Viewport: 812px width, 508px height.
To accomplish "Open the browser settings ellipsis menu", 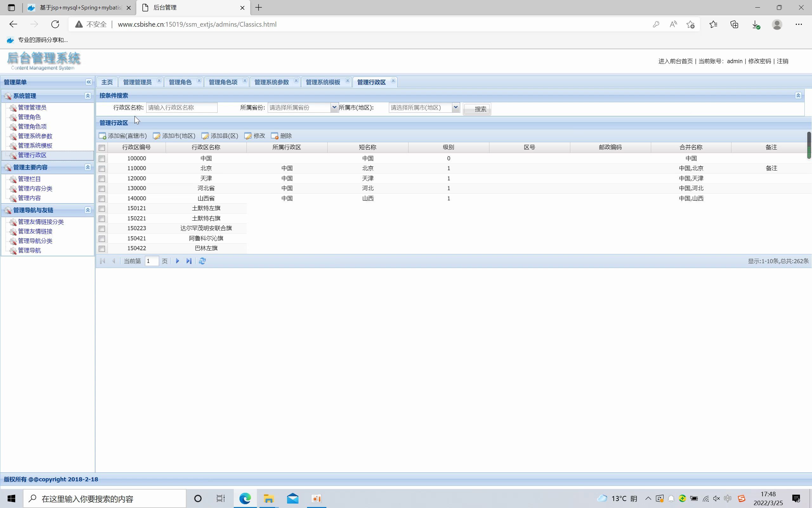I will click(x=799, y=24).
